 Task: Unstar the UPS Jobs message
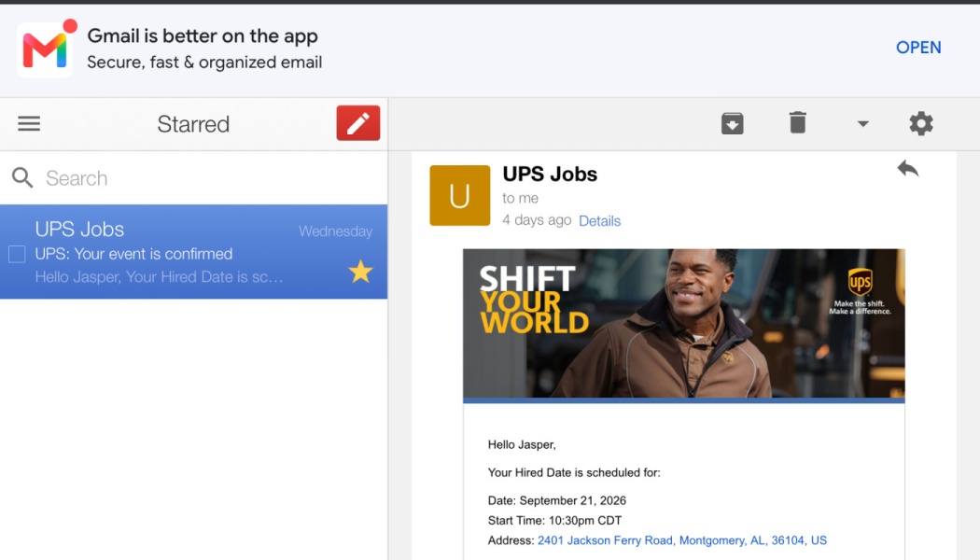[x=360, y=272]
